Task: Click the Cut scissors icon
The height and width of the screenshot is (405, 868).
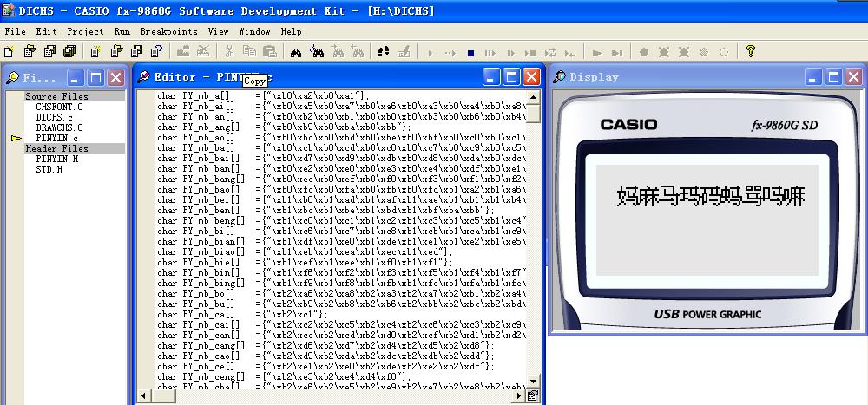Action: tap(229, 52)
